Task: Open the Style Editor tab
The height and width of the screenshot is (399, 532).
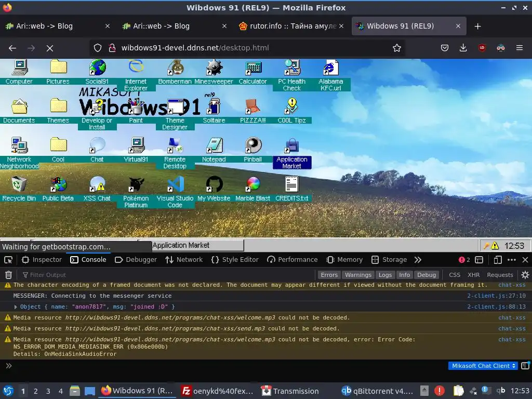Action: point(235,260)
